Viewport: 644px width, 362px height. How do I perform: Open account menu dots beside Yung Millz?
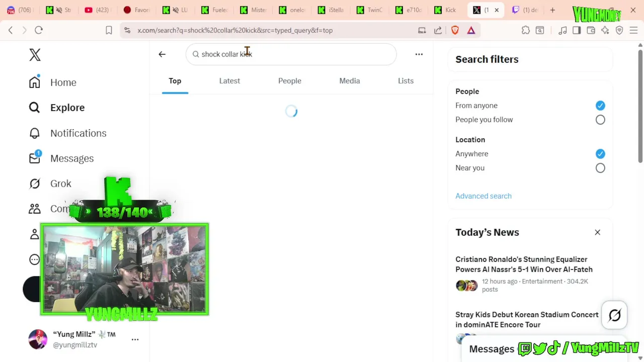[x=135, y=339]
